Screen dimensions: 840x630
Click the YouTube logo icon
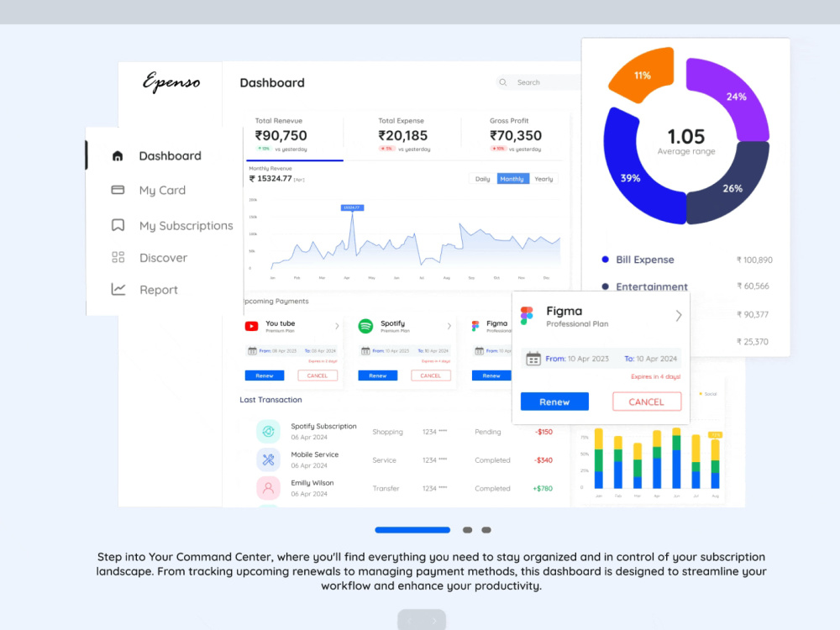[251, 326]
